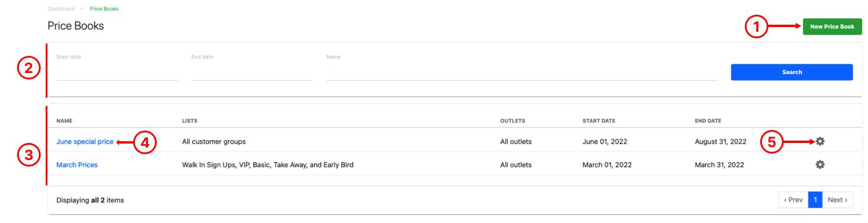The width and height of the screenshot is (868, 223).
Task: Focus the Start date filter field
Action: click(117, 73)
